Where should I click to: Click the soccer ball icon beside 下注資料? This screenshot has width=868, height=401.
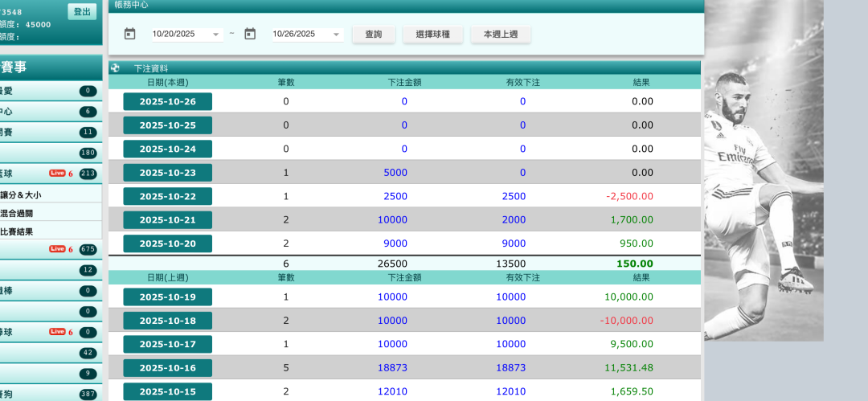(115, 68)
